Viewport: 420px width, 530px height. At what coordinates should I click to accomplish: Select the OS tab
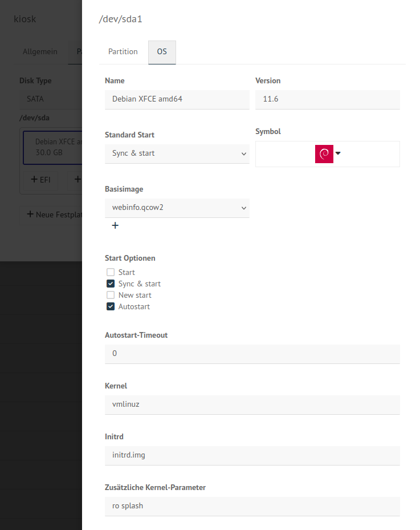pos(162,51)
